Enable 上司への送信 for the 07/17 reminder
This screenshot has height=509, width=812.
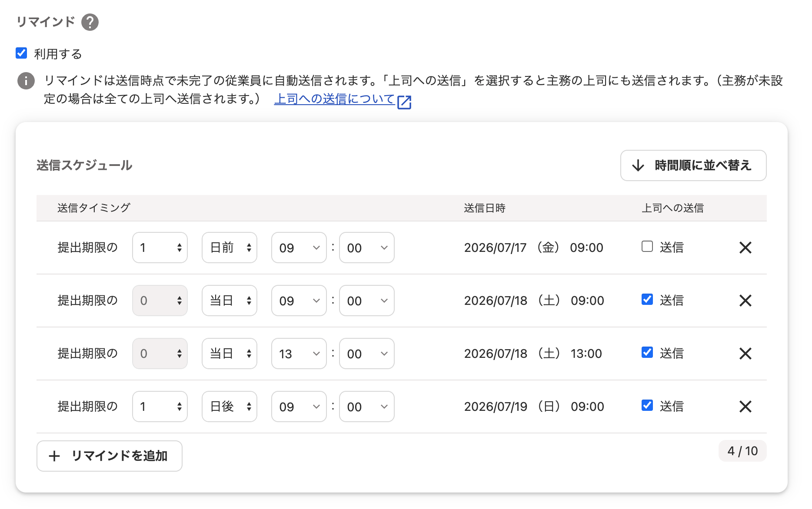coord(647,246)
